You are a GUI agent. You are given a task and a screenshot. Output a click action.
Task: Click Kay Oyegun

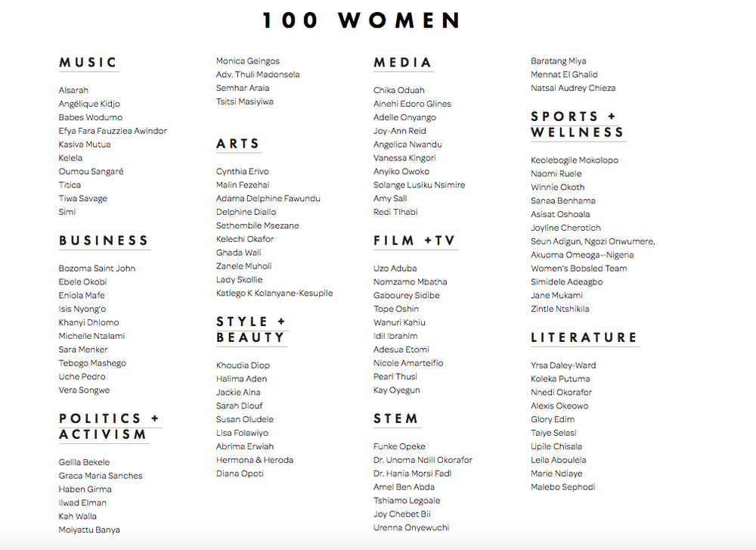pyautogui.click(x=396, y=390)
